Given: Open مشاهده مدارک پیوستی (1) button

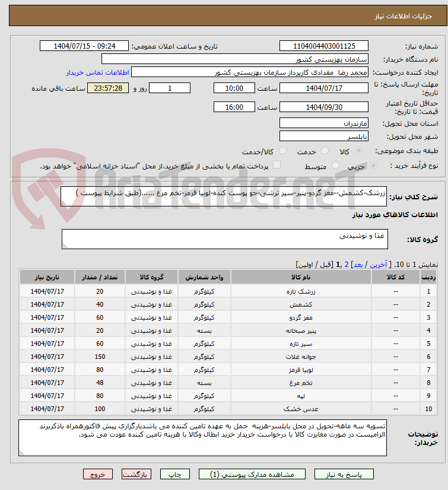Looking at the screenshot, I should (x=252, y=475).
